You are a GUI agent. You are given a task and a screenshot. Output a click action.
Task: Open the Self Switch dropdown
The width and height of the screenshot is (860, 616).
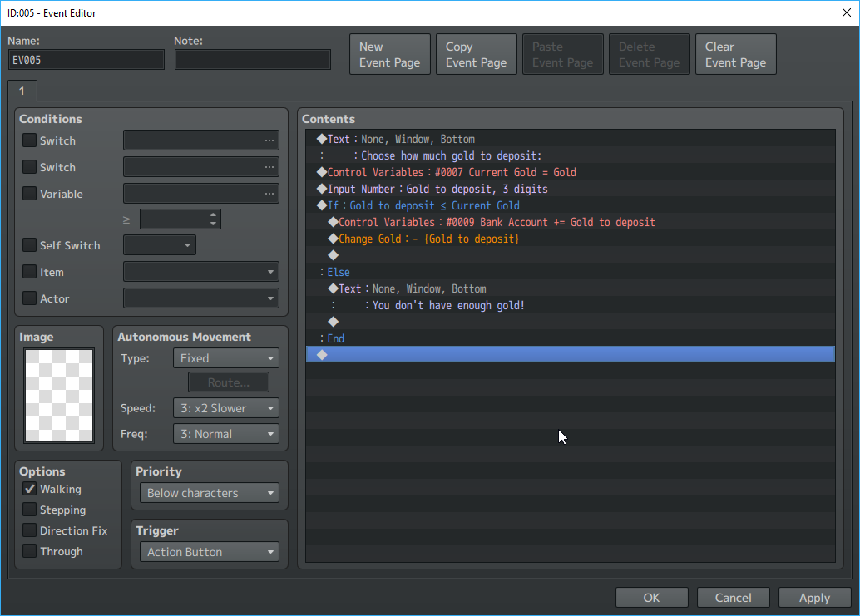160,245
